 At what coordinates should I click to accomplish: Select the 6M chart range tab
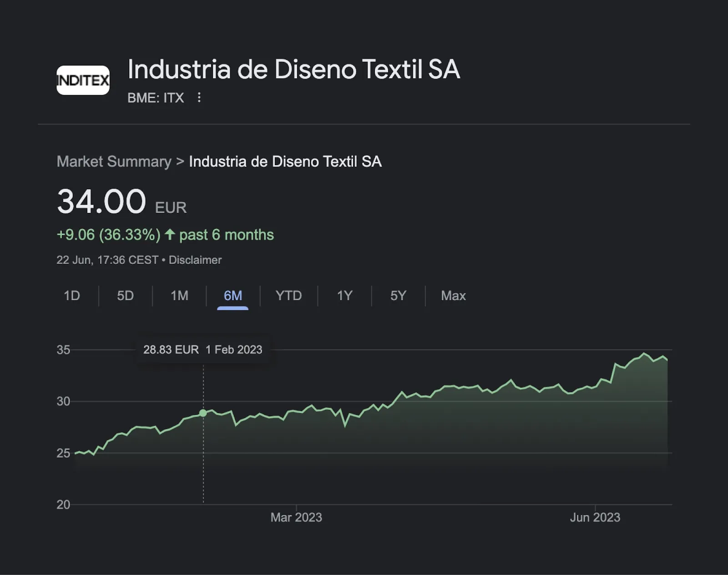point(233,296)
